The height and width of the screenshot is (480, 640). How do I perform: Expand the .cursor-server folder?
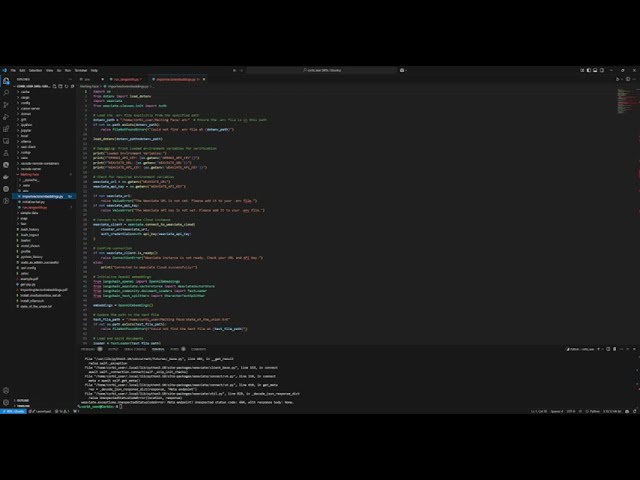[30, 109]
